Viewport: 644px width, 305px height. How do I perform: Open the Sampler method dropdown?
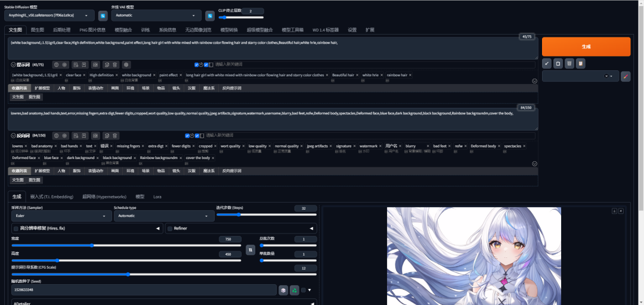point(61,216)
